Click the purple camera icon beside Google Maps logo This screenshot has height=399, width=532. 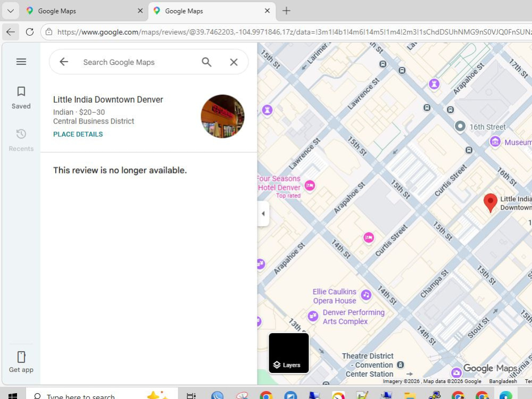tap(456, 372)
